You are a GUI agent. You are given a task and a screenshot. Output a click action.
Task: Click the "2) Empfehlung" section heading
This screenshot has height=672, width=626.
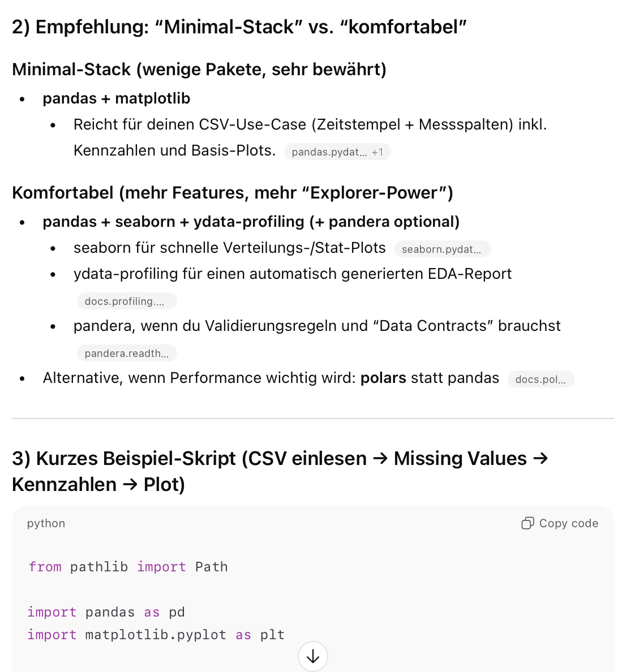coord(239,27)
